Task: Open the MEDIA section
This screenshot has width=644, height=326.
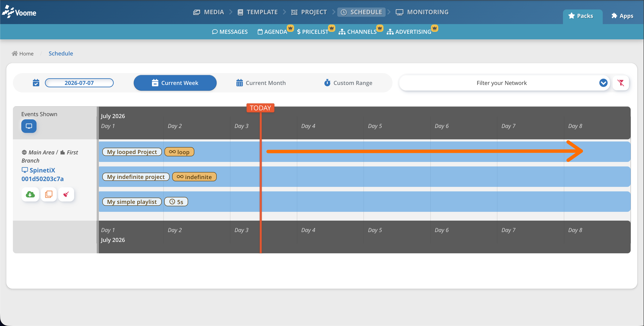Action: pos(209,12)
